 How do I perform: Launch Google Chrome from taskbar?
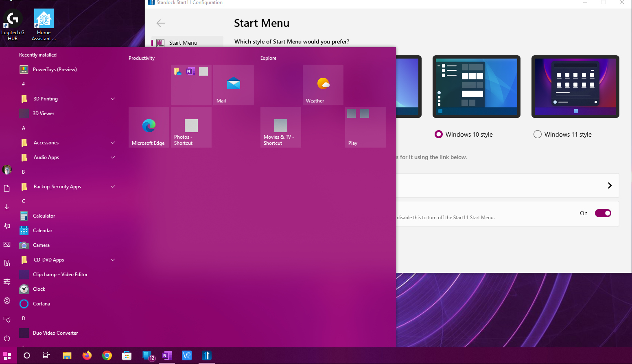click(x=107, y=355)
